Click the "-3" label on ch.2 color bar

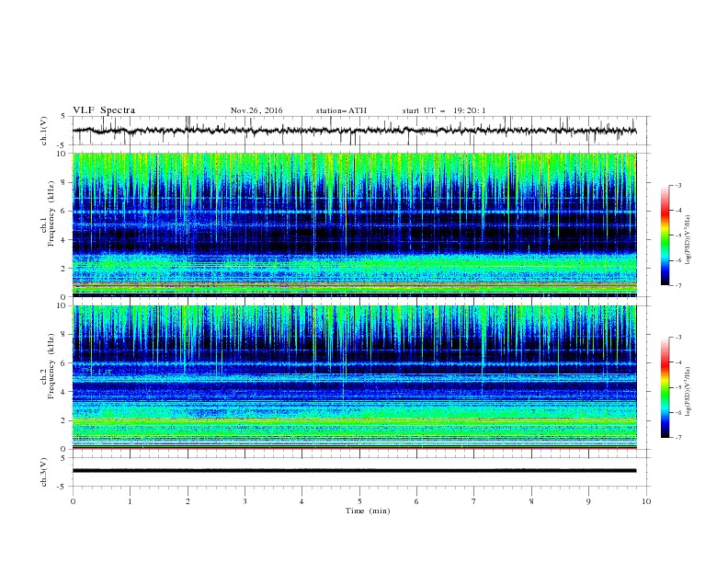(x=677, y=338)
